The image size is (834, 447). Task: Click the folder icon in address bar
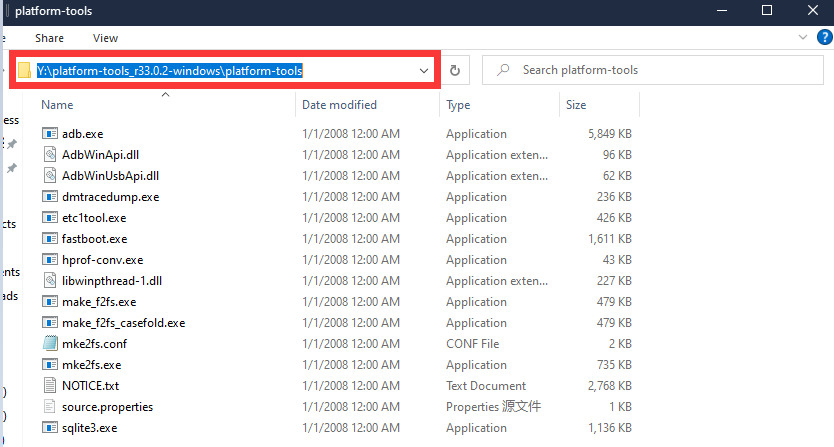point(24,71)
